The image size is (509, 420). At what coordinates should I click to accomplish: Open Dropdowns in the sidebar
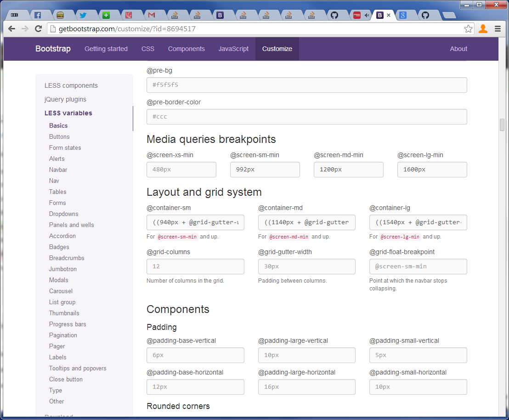(63, 214)
